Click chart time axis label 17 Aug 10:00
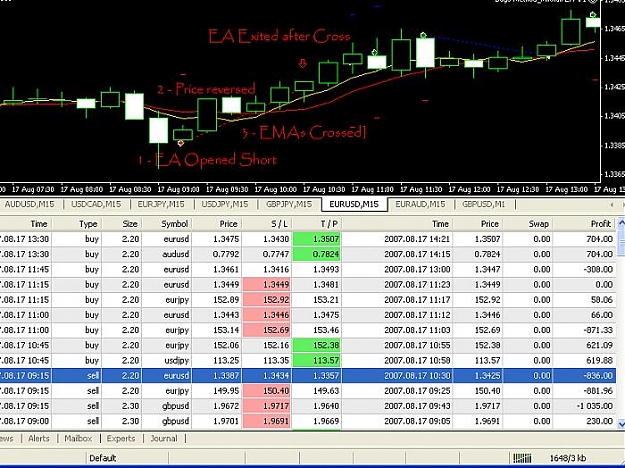 click(276, 189)
